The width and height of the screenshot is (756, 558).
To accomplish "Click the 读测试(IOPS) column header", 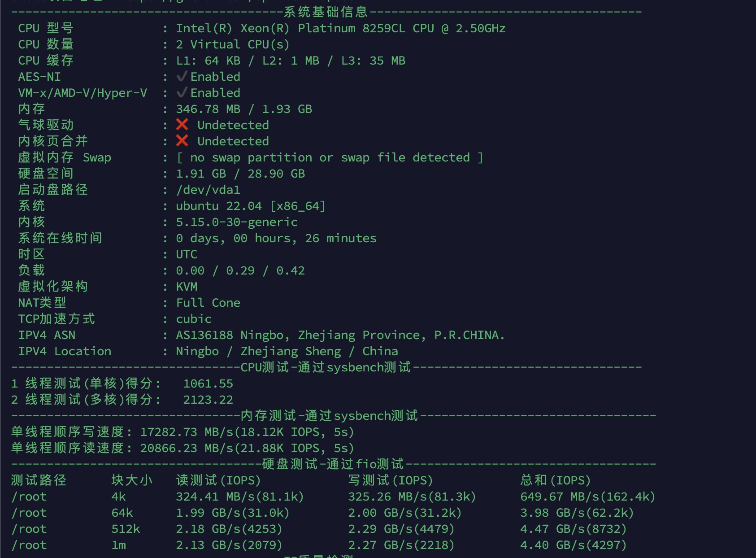I will [x=218, y=480].
